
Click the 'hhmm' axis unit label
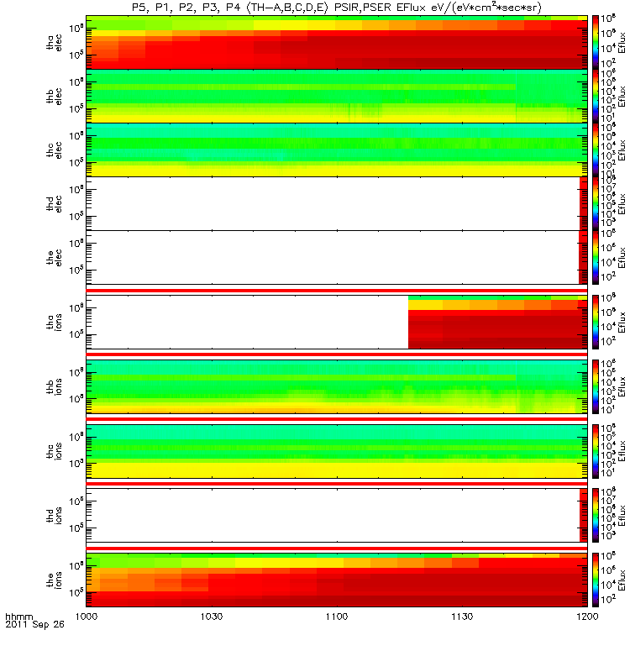[18, 617]
